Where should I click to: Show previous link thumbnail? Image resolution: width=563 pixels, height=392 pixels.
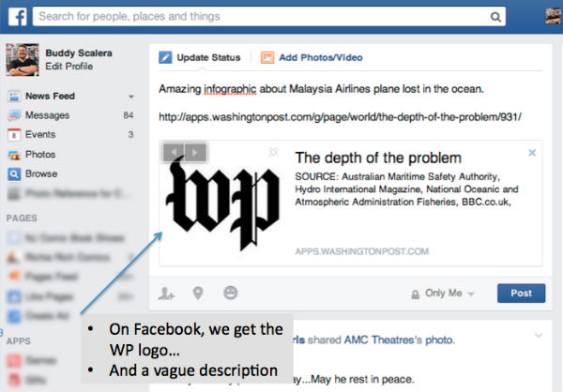click(x=174, y=152)
